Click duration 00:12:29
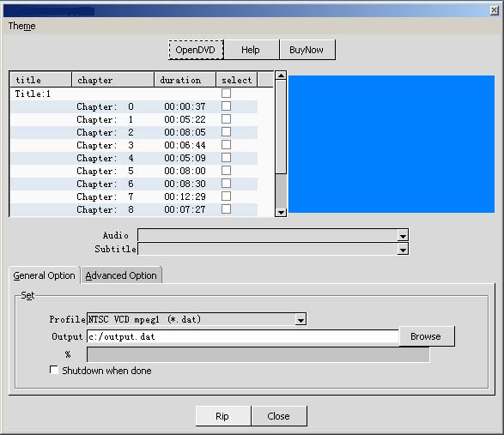Viewport: 504px width, 435px height. (x=185, y=196)
